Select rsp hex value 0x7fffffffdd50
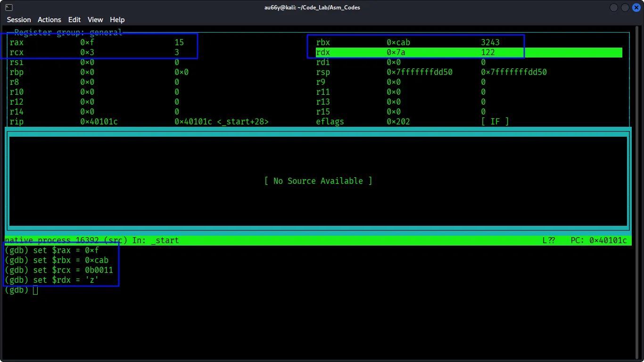The image size is (644, 362). pyautogui.click(x=420, y=72)
